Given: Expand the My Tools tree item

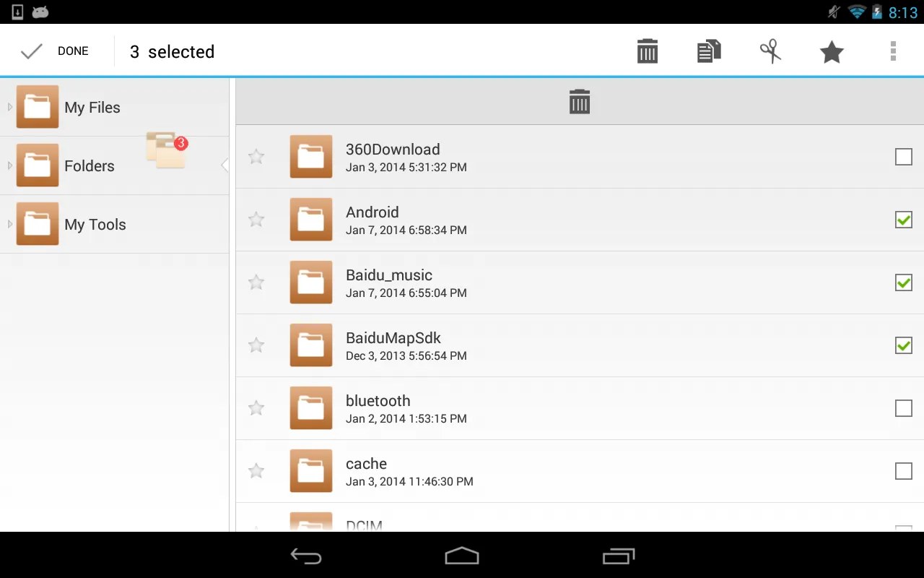Looking at the screenshot, I should [x=9, y=224].
